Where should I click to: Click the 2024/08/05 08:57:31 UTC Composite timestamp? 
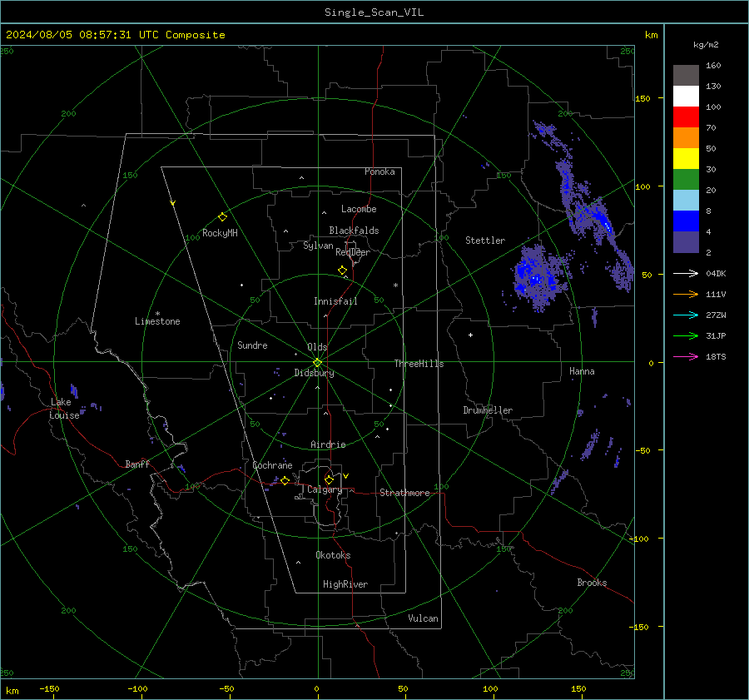(x=115, y=35)
